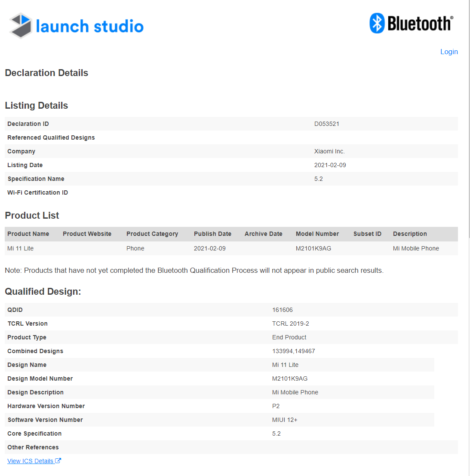Viewport: 470px width, 476px height.
Task: Click the Description column header
Action: (410, 234)
